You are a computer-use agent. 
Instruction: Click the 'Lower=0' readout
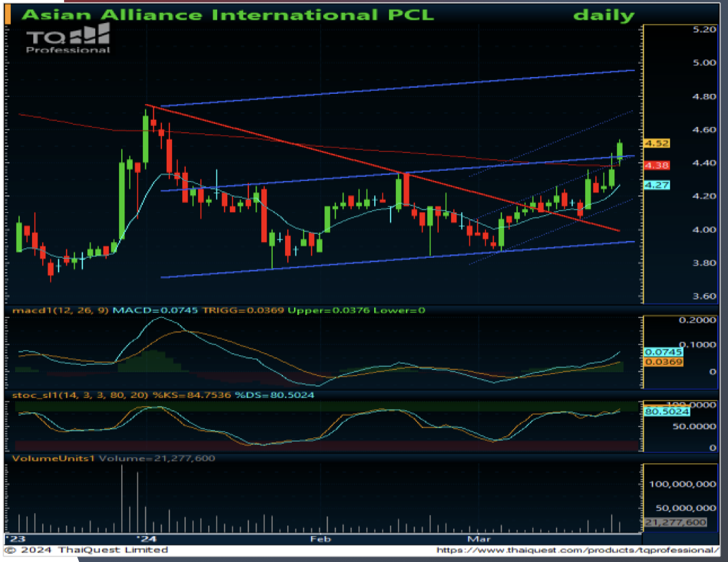399,310
